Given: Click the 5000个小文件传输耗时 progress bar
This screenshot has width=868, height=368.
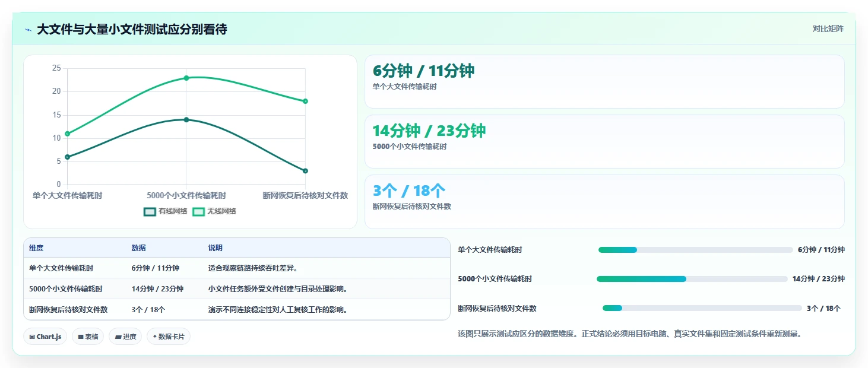Looking at the screenshot, I should [692, 279].
